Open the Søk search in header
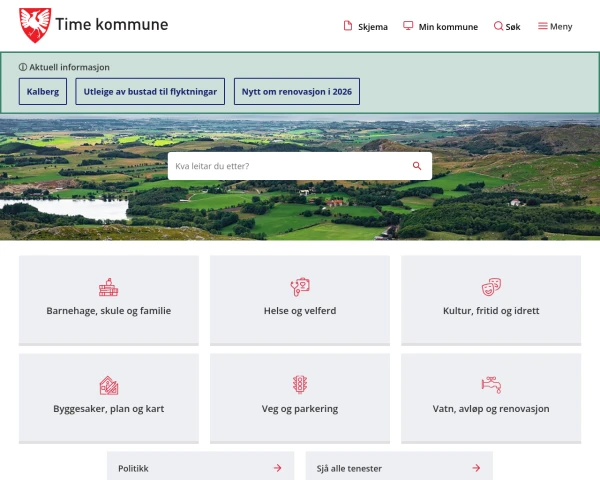This screenshot has height=480, width=600. 507,27
